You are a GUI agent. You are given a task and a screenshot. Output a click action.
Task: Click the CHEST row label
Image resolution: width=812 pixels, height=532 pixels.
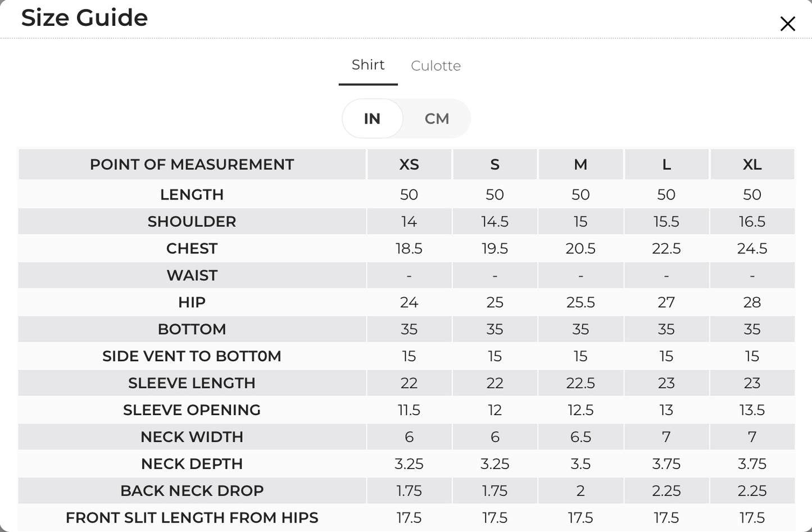pos(192,248)
